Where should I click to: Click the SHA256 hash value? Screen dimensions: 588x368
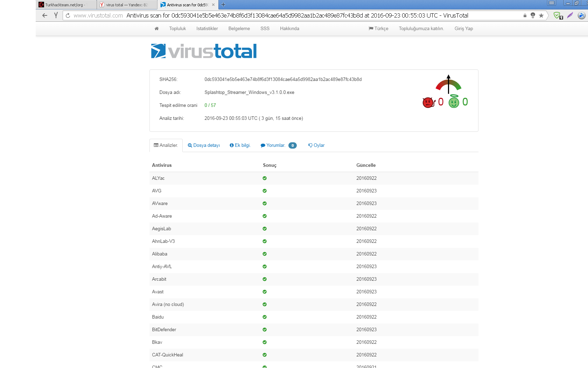point(283,80)
